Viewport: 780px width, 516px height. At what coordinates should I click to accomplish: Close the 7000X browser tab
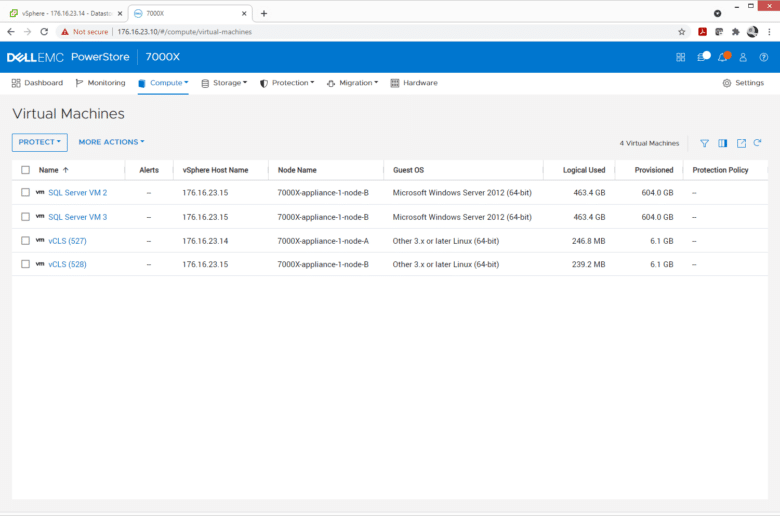click(x=244, y=13)
